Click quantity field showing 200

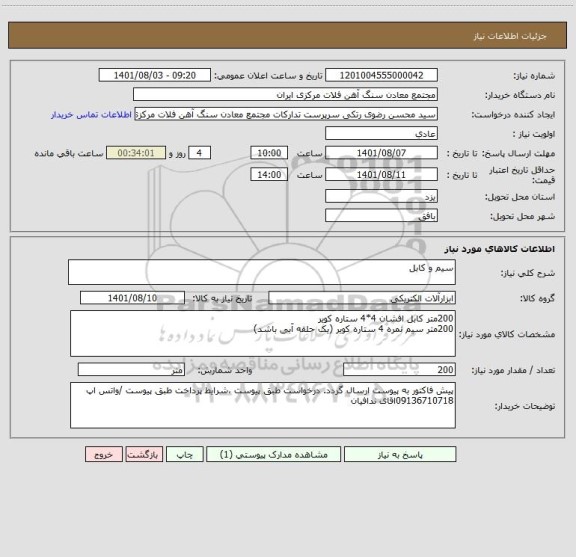tap(399, 370)
